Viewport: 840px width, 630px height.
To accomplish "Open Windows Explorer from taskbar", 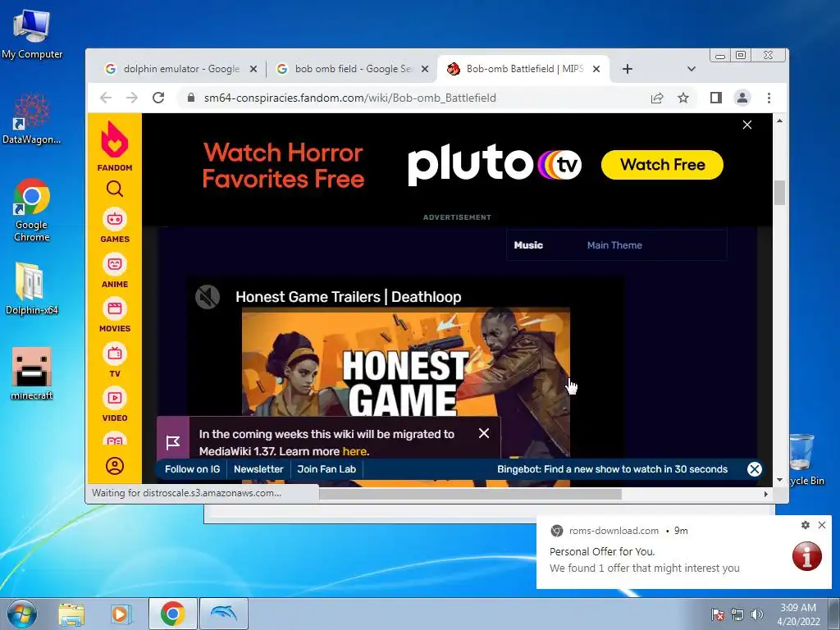I will [71, 614].
